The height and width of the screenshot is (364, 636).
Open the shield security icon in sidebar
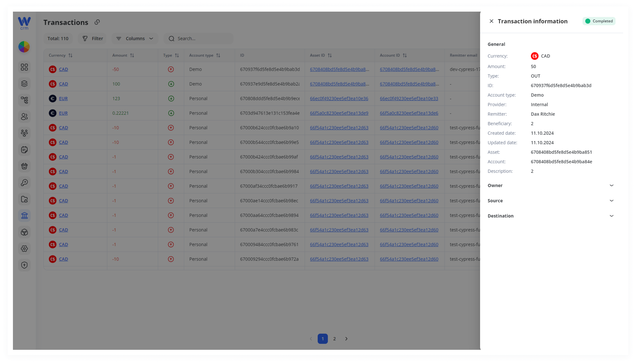(x=24, y=265)
